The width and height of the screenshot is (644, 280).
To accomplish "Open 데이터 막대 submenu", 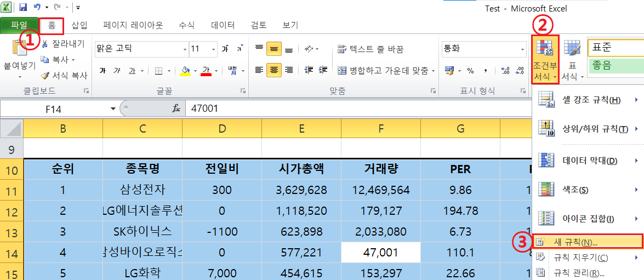I will coord(588,160).
